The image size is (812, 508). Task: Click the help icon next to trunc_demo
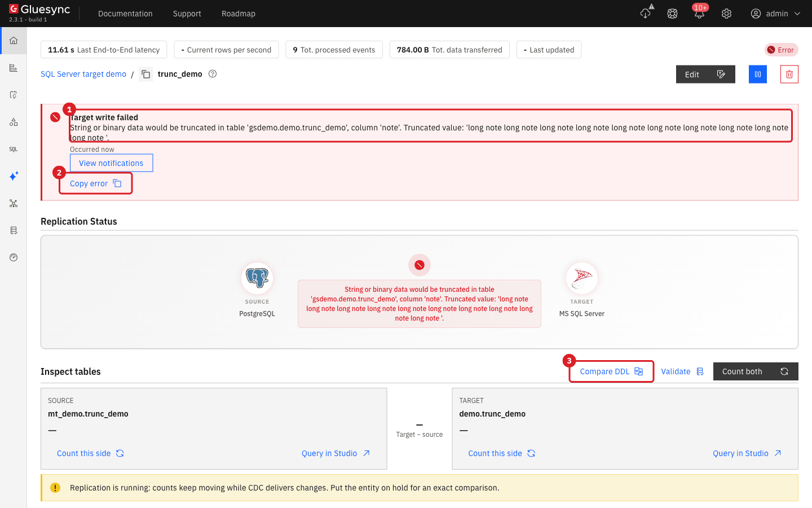(213, 73)
